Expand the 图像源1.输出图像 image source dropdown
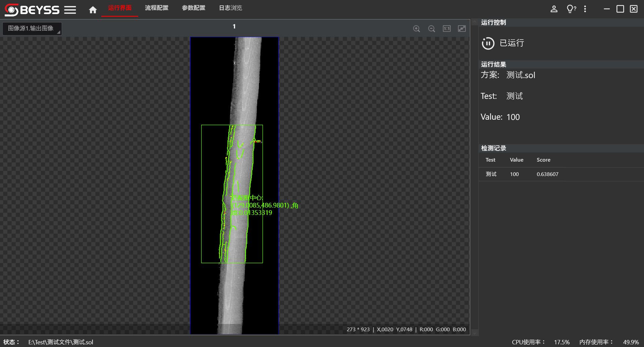Screen dimensions: 644x347 [x=32, y=28]
